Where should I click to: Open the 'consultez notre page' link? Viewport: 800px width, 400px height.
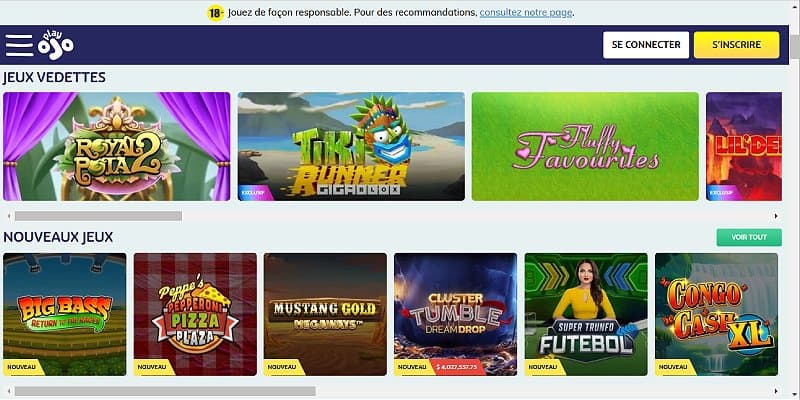[x=526, y=13]
